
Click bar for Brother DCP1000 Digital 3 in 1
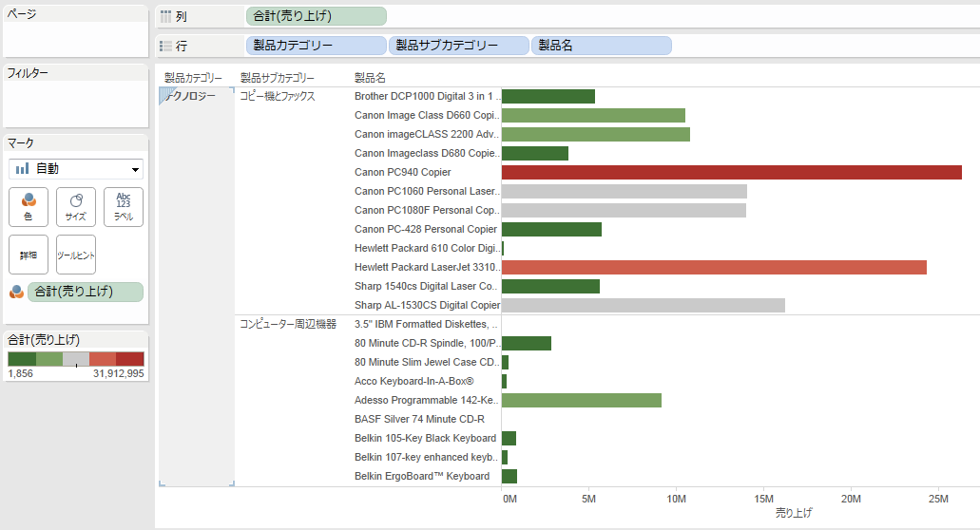click(548, 96)
